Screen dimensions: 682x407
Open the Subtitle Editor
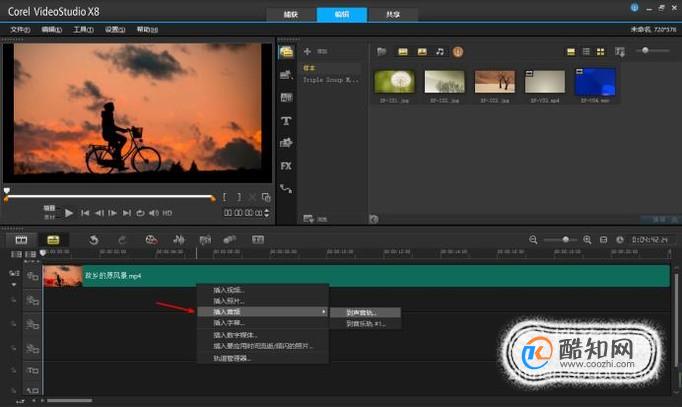258,240
